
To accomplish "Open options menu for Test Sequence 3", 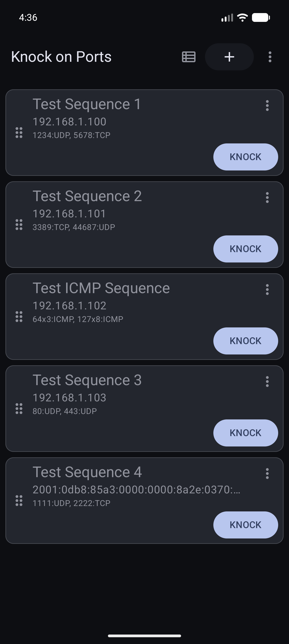I will (267, 382).
